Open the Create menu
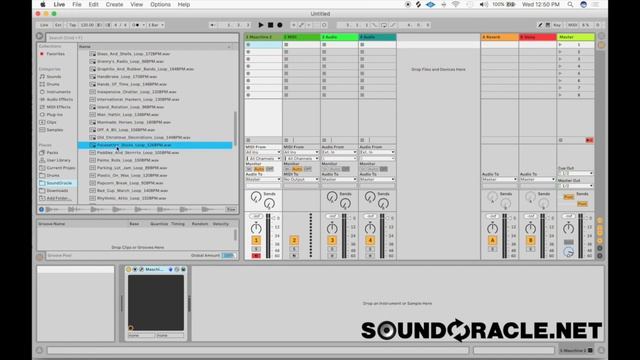640x360 pixels. tap(114, 4)
